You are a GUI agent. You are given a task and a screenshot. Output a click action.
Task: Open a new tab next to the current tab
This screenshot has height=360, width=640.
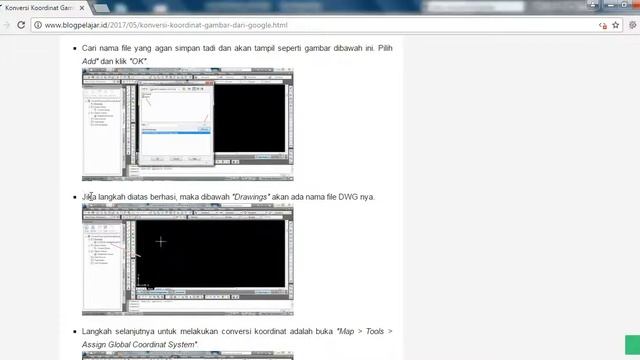click(x=101, y=8)
